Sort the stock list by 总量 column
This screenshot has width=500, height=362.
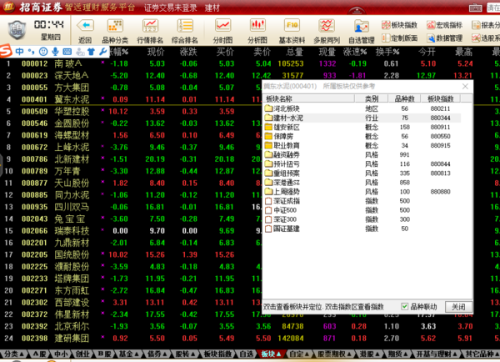(x=294, y=52)
